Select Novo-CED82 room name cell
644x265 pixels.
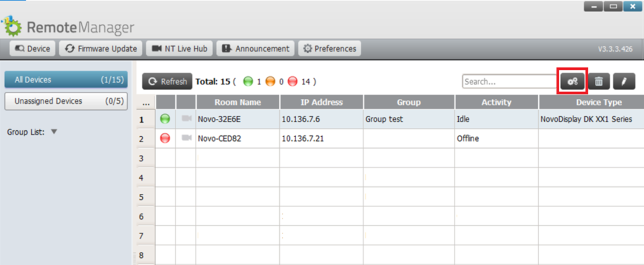tap(238, 139)
